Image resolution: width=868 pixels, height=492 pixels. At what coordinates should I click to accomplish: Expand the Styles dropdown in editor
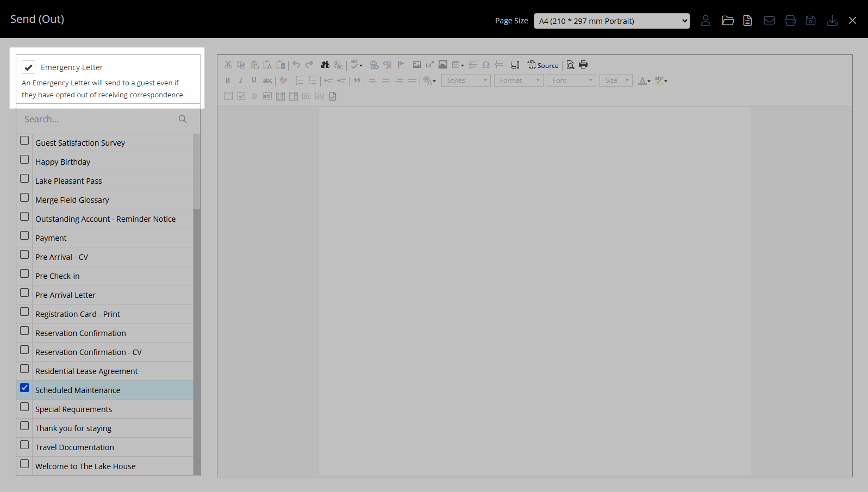pos(466,80)
